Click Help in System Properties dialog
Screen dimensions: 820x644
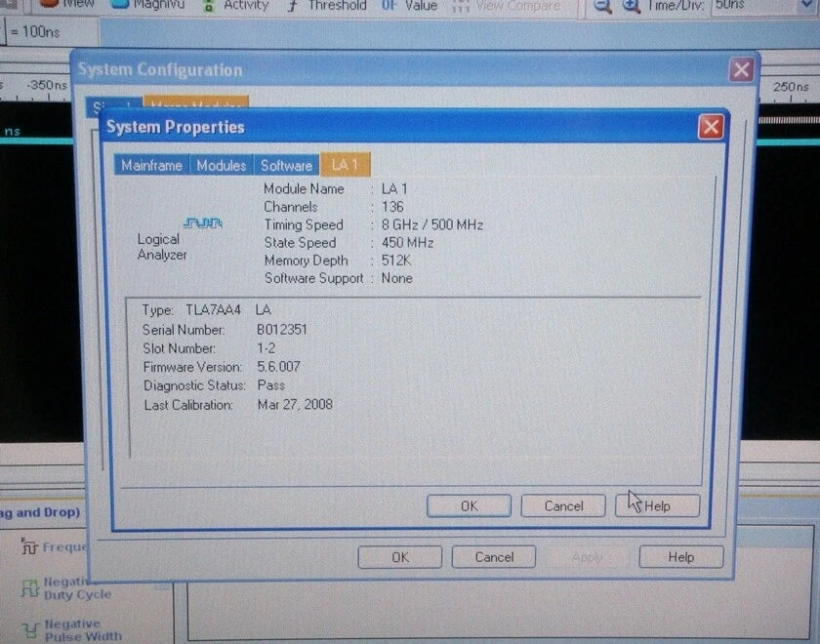(x=657, y=506)
